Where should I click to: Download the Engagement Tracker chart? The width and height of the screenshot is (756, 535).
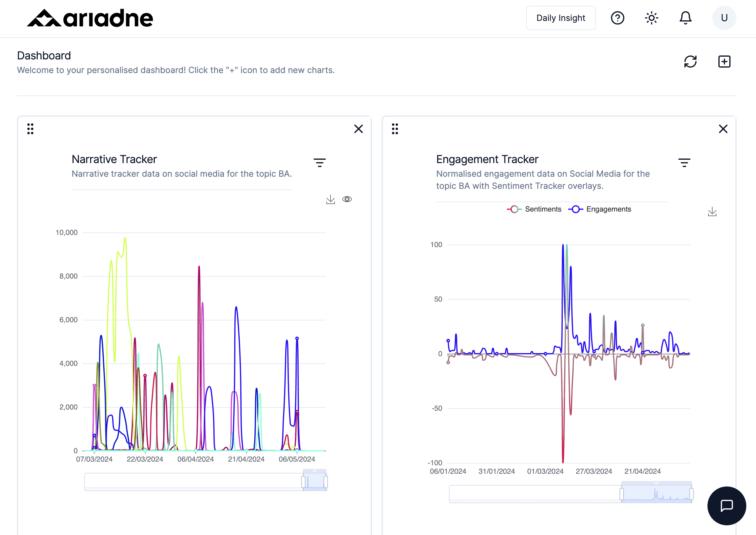point(712,212)
